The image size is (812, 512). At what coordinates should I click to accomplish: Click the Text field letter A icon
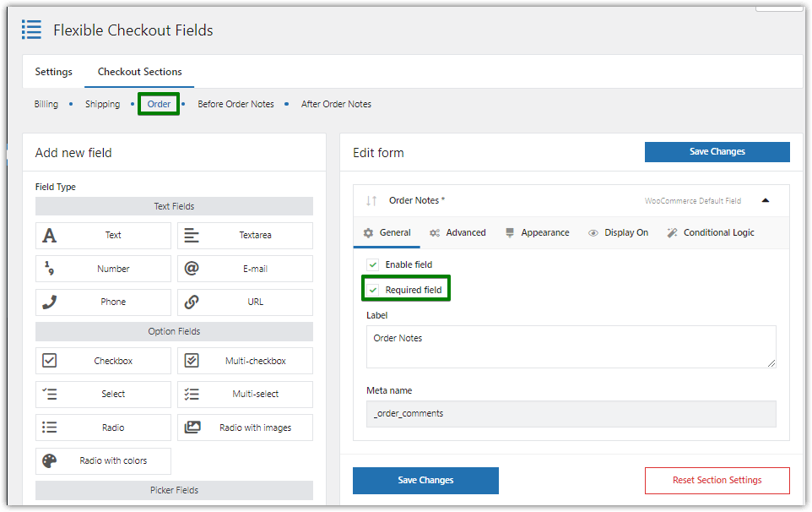pyautogui.click(x=49, y=235)
